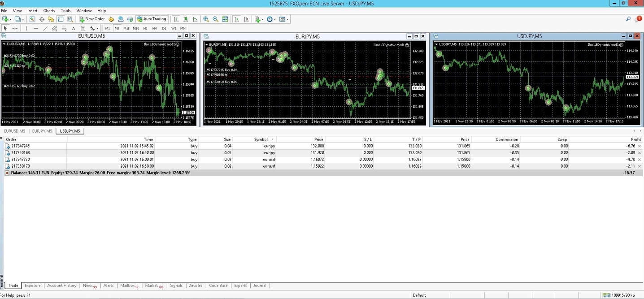Open the View menu
Viewport: 644px width, 299px height.
(17, 11)
